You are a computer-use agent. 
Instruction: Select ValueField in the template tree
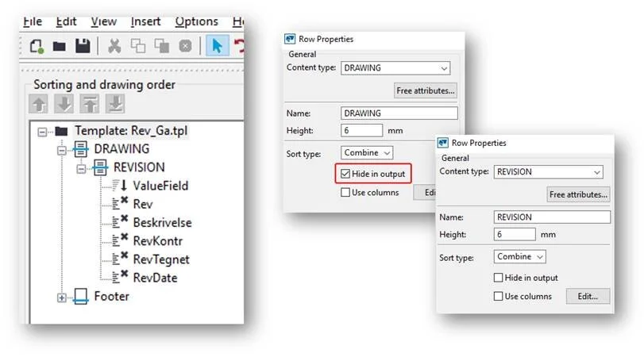point(160,186)
